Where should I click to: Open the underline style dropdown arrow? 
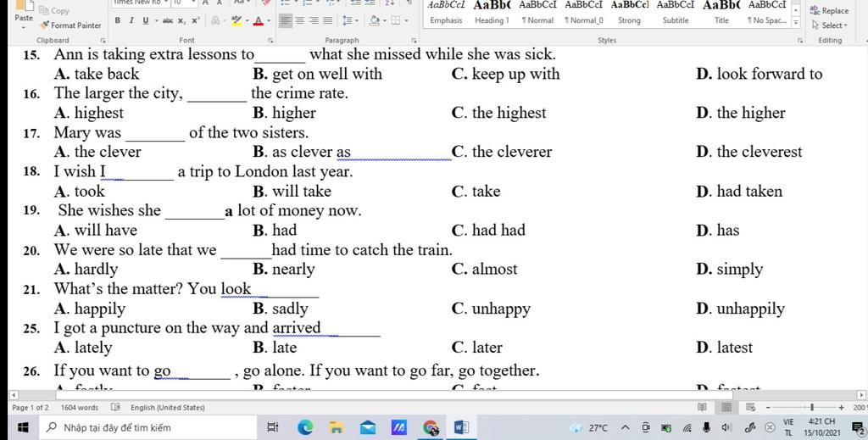click(156, 20)
